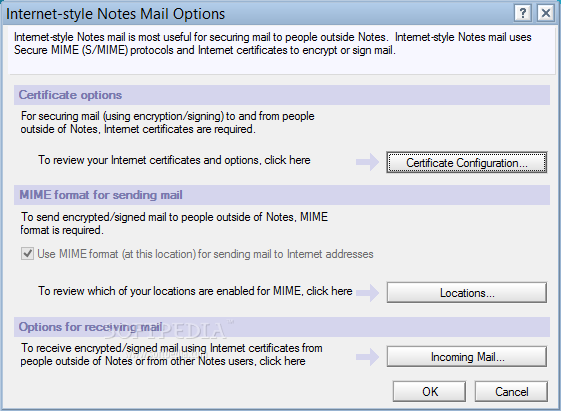This screenshot has height=411, width=561.
Task: Click the text 'To review your Internet certificates and options, click here'
Action: tap(174, 160)
